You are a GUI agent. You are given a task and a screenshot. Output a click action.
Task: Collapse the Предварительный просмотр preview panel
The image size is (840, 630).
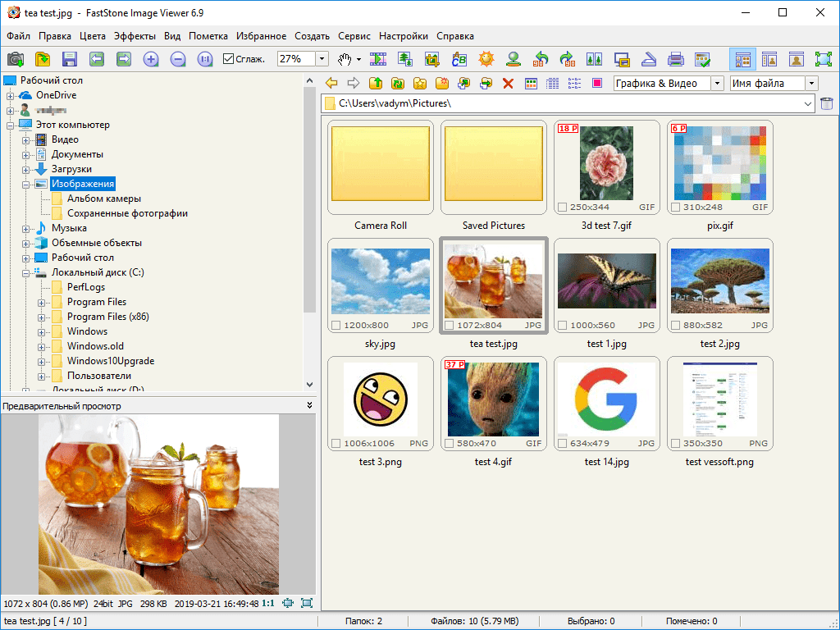coord(309,405)
